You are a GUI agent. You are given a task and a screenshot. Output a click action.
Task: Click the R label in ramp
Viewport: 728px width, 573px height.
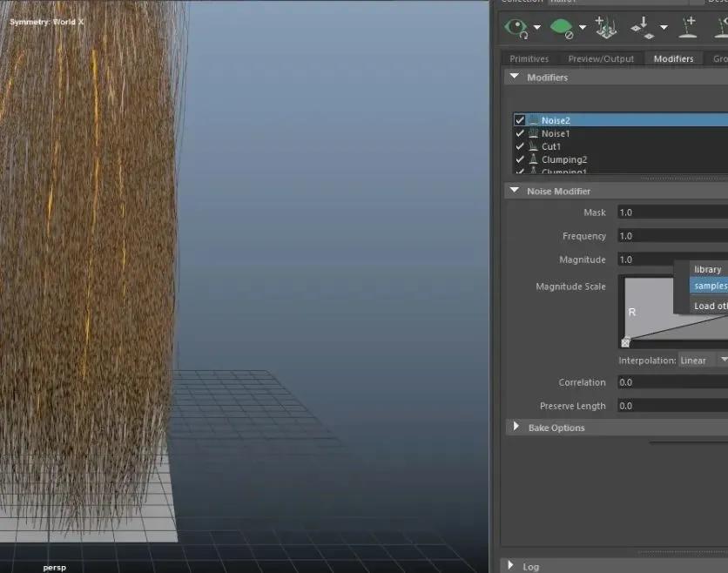[x=632, y=312]
